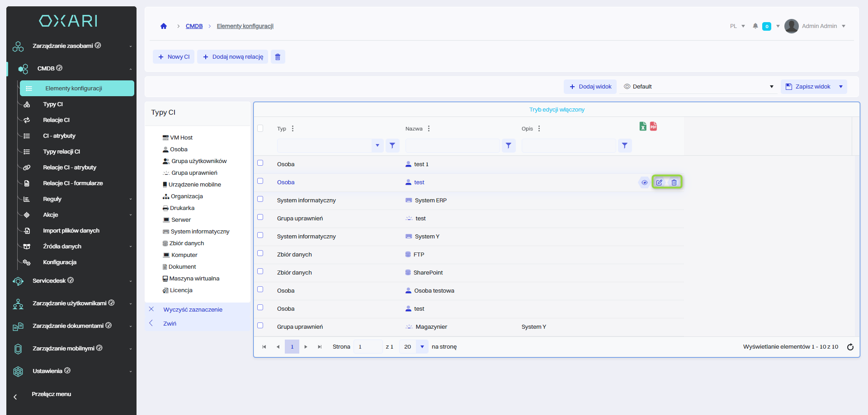This screenshot has height=415, width=868.
Task: Toggle the select-all header checkbox
Action: pyautogui.click(x=260, y=128)
